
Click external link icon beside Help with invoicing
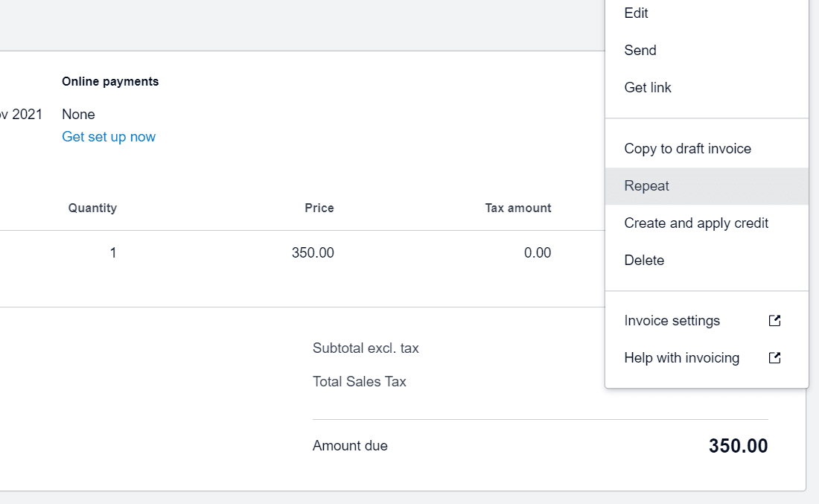click(774, 358)
